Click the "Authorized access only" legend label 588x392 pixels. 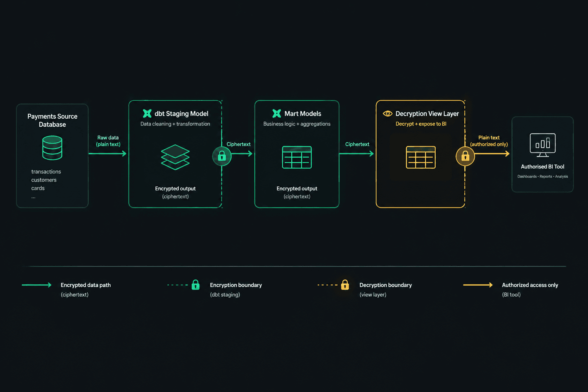click(530, 285)
